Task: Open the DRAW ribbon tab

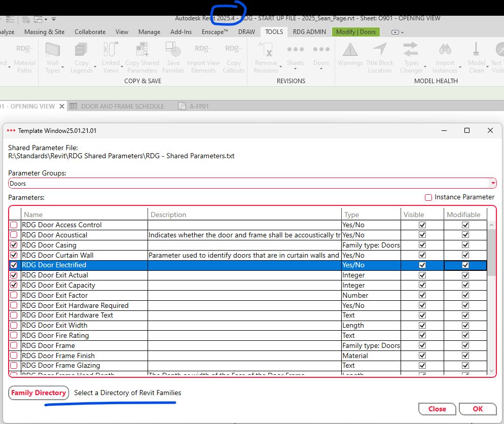Action: click(x=246, y=32)
